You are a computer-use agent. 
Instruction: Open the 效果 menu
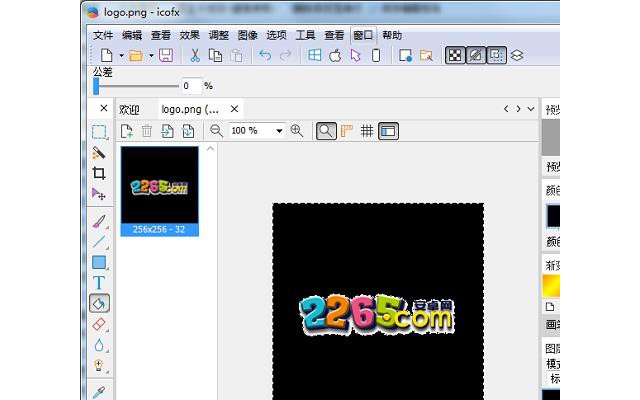(190, 36)
